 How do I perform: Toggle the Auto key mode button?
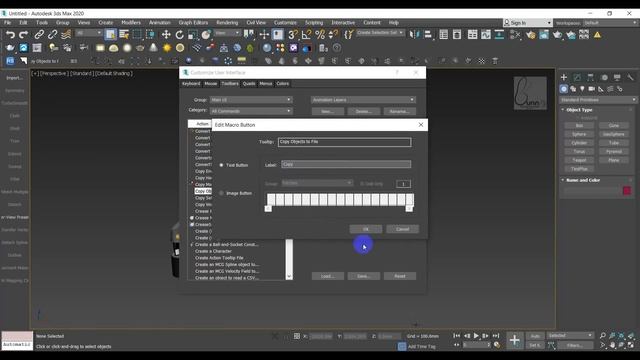point(536,336)
